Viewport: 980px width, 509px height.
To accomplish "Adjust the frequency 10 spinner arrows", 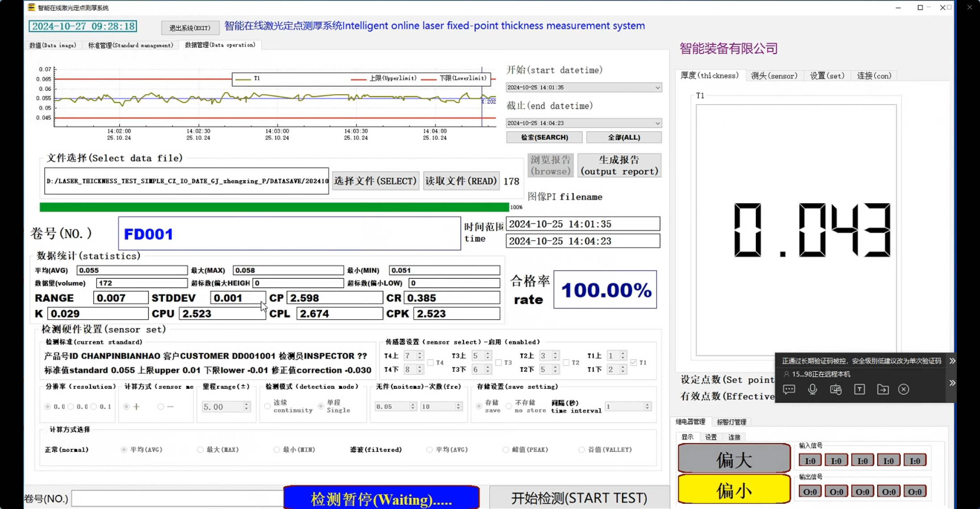I will [458, 406].
